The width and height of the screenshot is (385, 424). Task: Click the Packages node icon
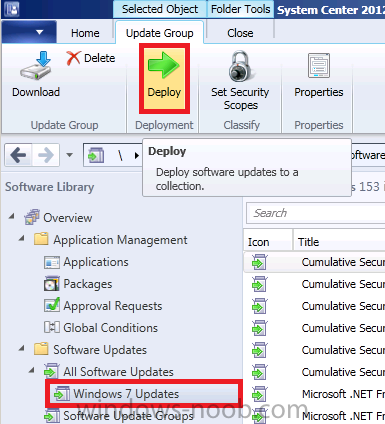tap(52, 284)
